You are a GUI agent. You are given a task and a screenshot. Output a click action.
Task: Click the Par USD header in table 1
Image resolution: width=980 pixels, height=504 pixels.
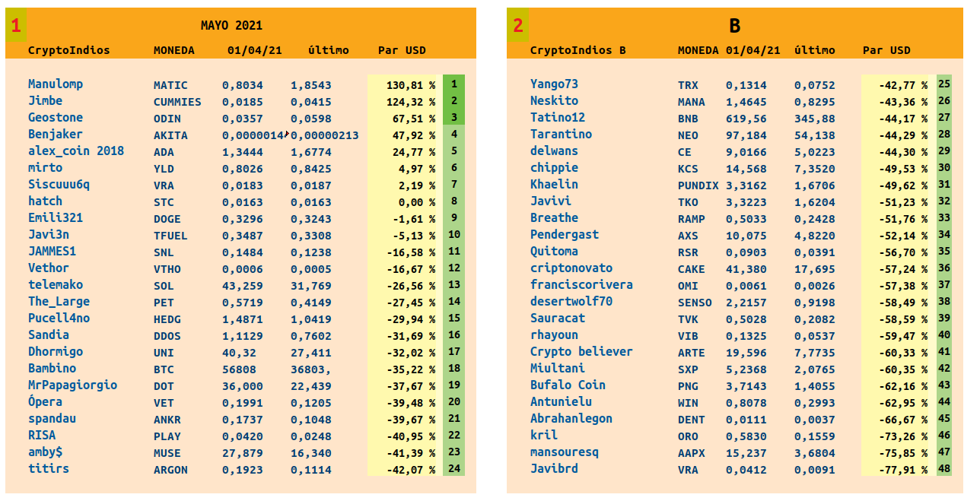(x=402, y=50)
